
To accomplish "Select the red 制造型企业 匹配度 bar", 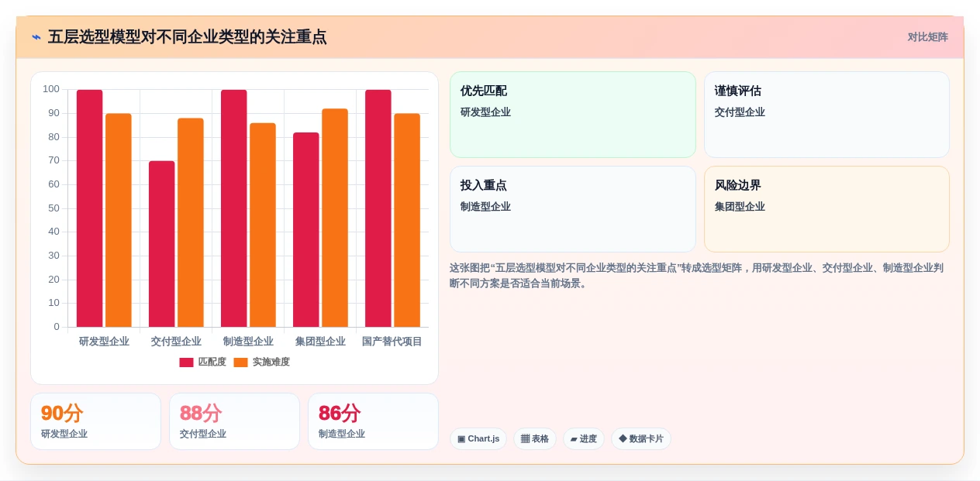I will [x=233, y=208].
